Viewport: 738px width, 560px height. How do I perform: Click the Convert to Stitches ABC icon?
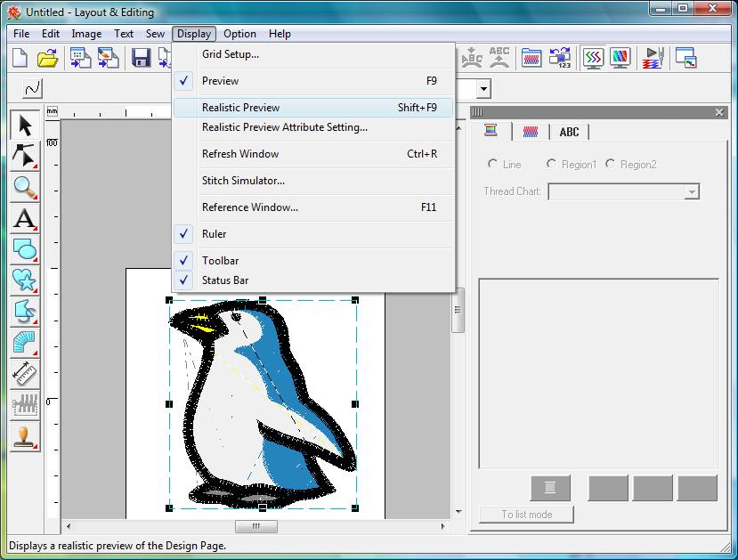(x=472, y=58)
